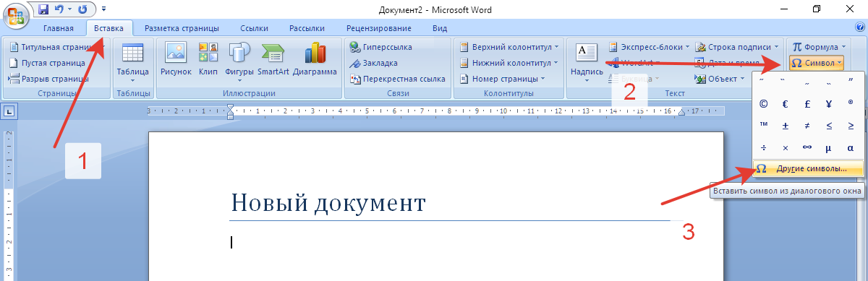Insert the plus-minus ± symbol
This screenshot has width=868, height=281.
coord(785,126)
